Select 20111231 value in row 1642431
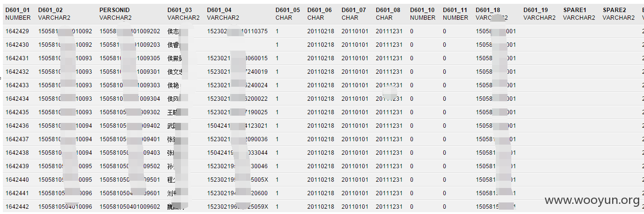 (389, 58)
